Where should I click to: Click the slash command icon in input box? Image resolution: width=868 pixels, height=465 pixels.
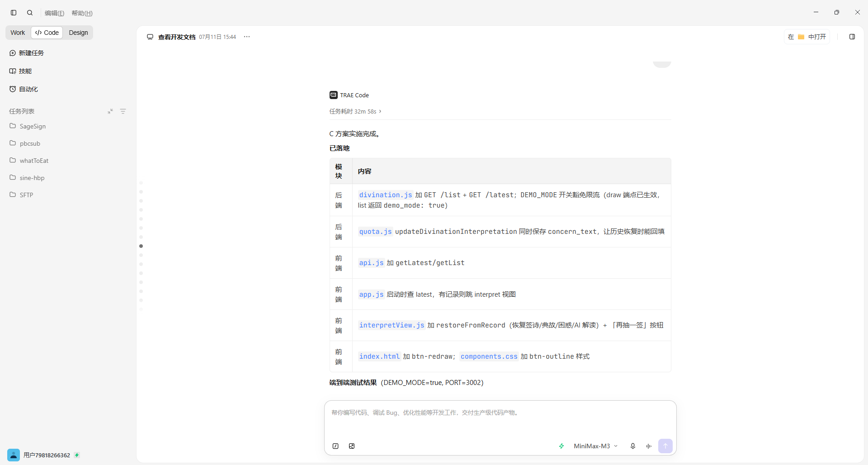(335, 446)
